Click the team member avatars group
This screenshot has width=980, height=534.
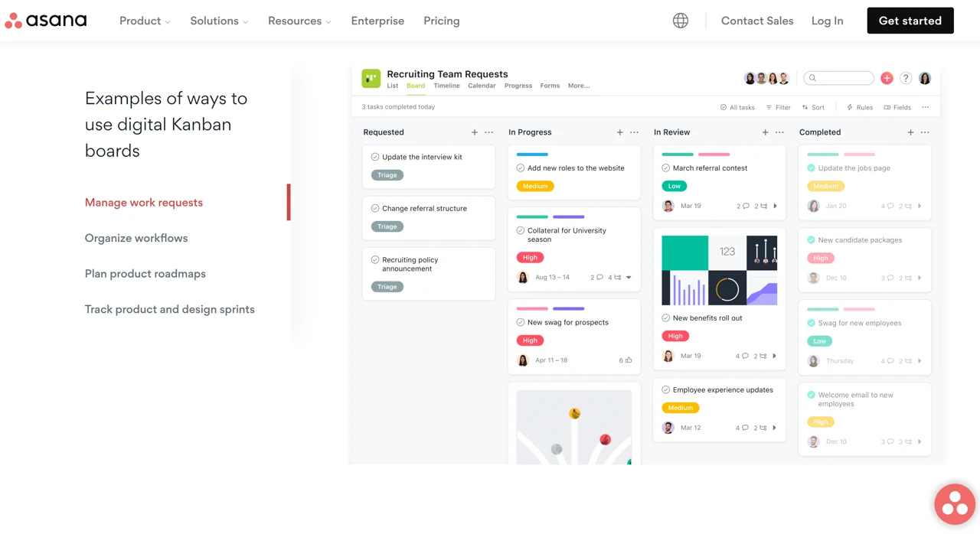point(766,78)
